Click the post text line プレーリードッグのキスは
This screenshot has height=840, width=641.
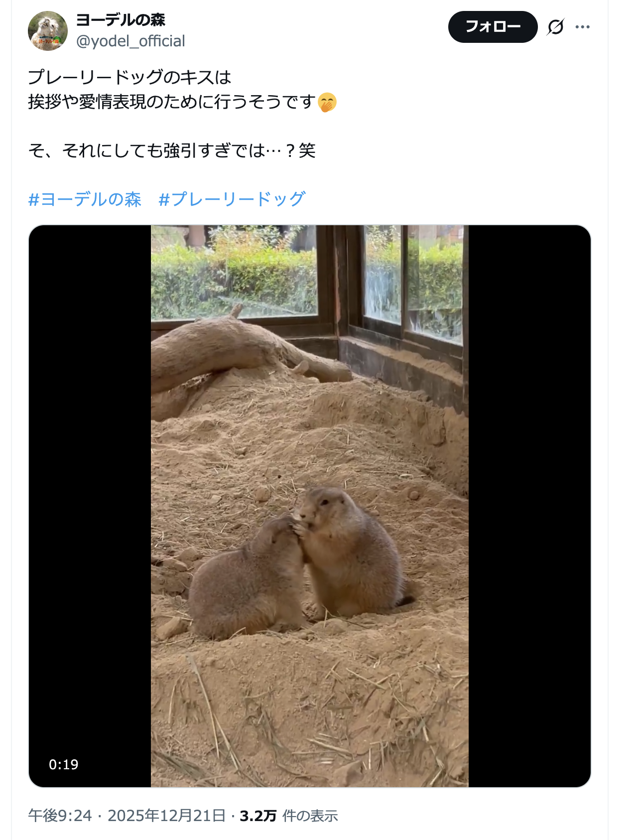pos(130,77)
